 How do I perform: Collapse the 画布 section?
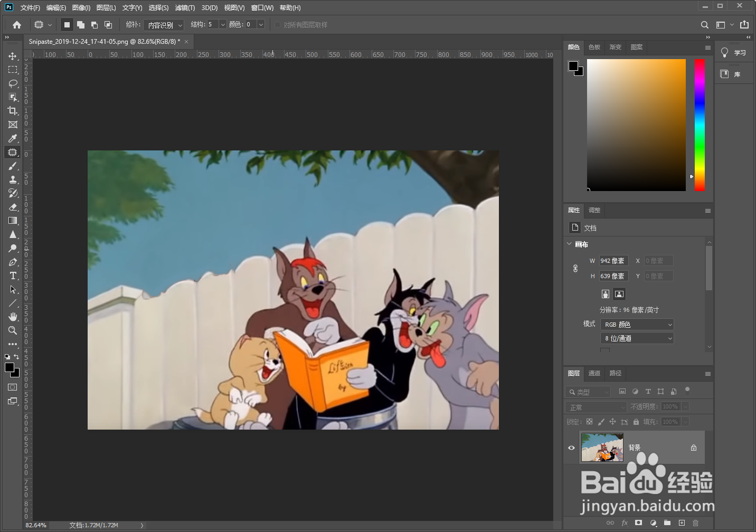click(x=569, y=244)
